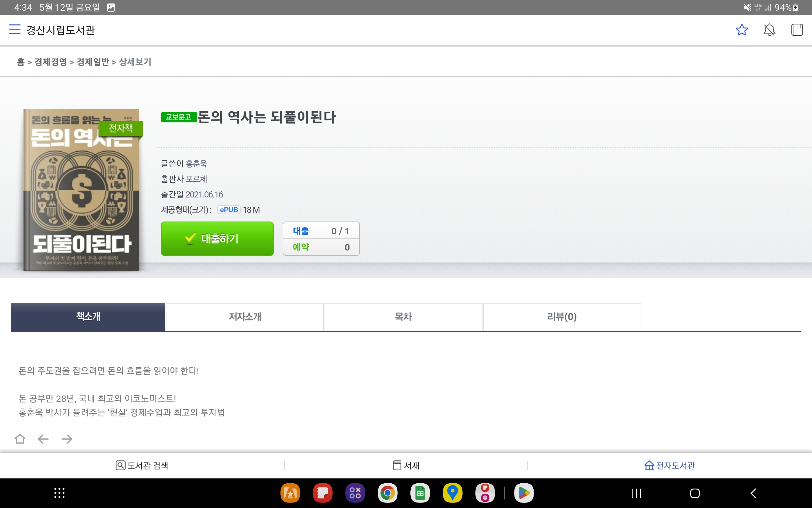Open the hamburger menu
Screen dimensions: 812x508
tap(14, 30)
